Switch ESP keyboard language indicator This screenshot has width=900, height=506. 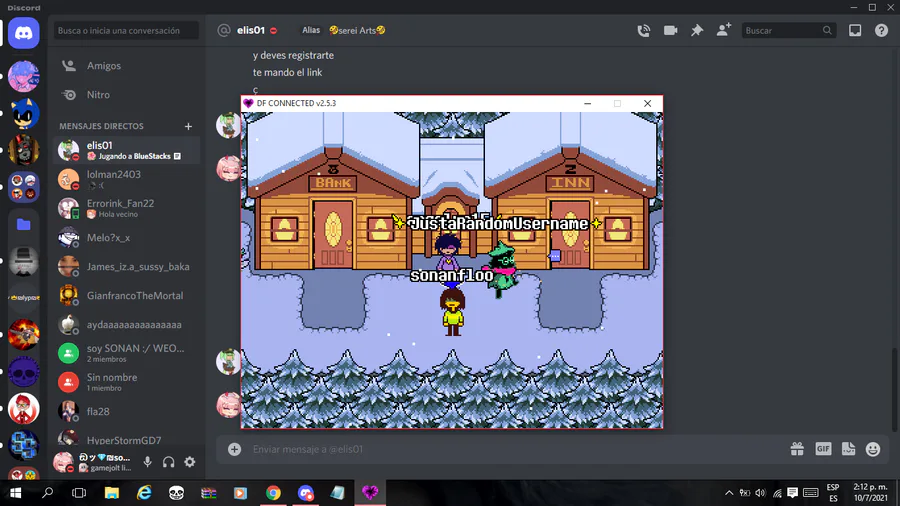833,493
